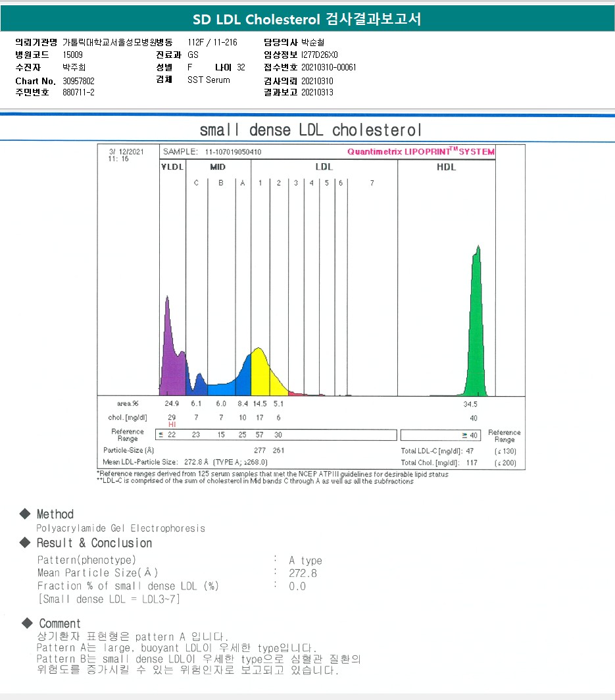615x700 pixels.
Task: Click the 'small dense LDL cholesterol' heading
Action: coord(310,130)
